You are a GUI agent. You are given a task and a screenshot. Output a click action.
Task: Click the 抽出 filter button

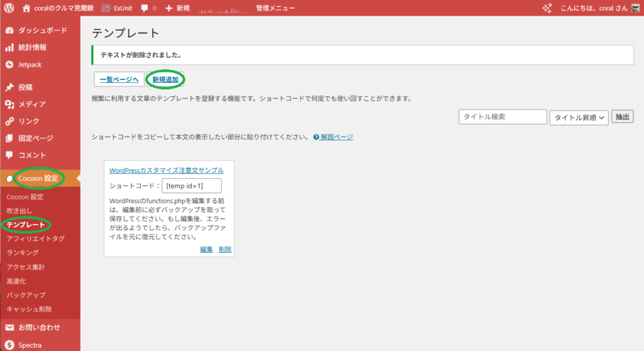tap(622, 117)
